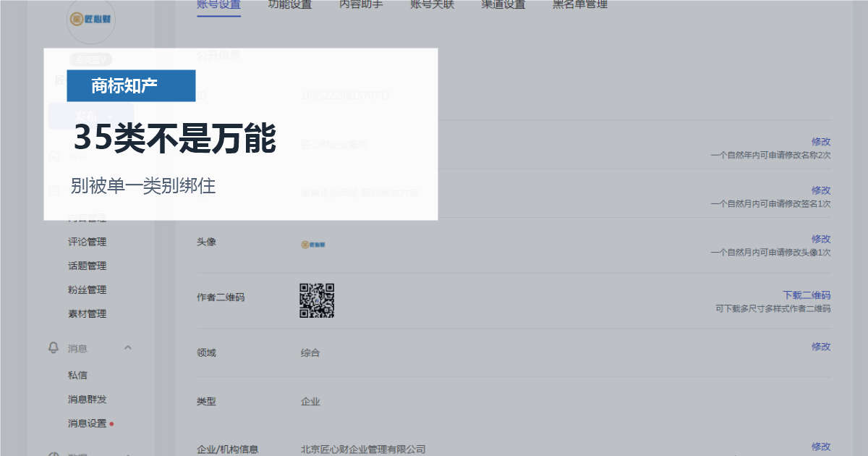868x456 pixels.
Task: Click the note 一个自然年内可申请修改名称2次
Action: pyautogui.click(x=770, y=156)
